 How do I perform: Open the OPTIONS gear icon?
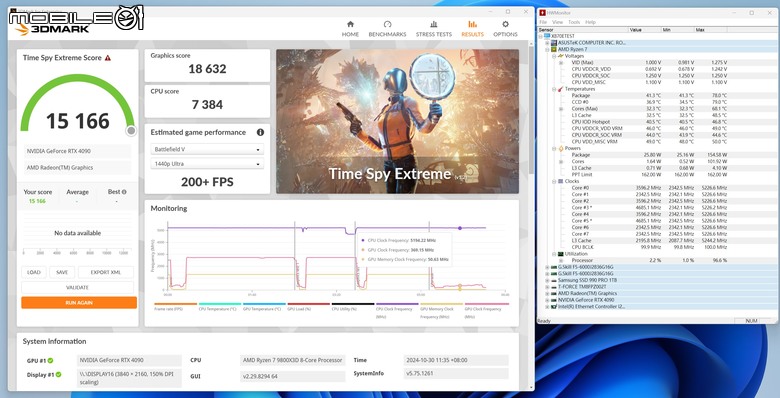[505, 24]
